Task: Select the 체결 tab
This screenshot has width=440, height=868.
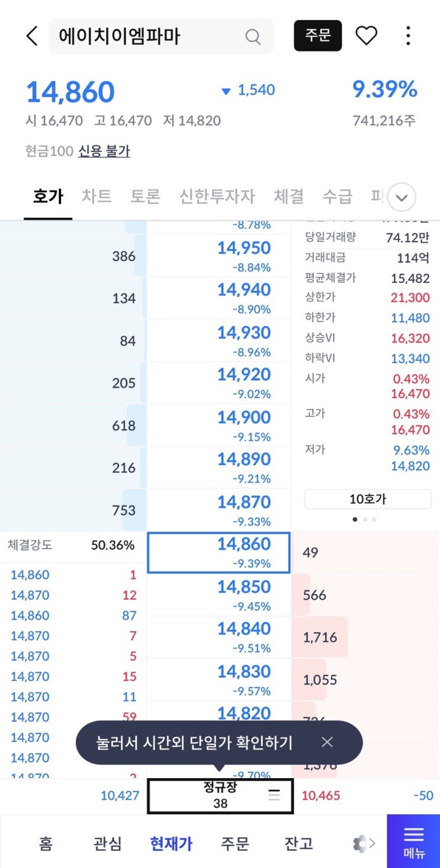Action: 288,196
